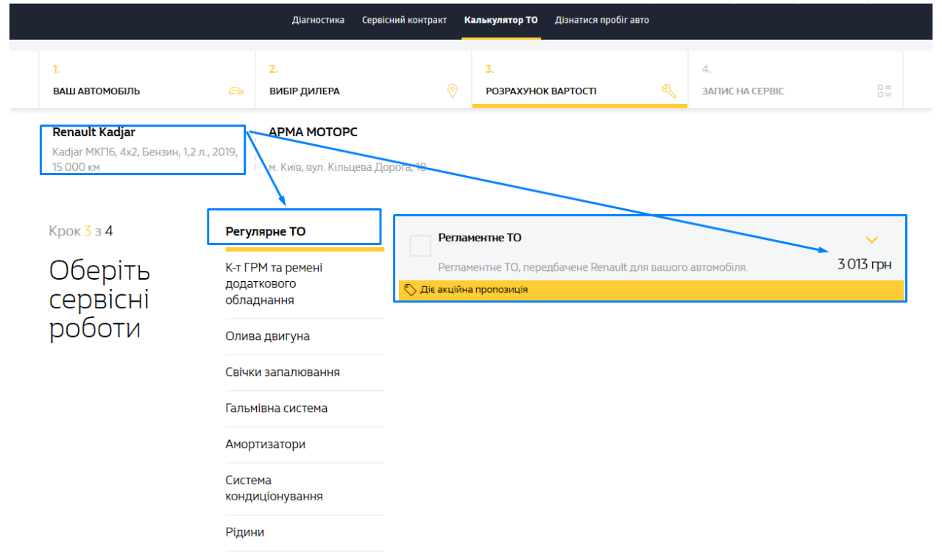Go to step 1 ВАШ АВТОМОБІЛЬ
This screenshot has height=560, width=942.
coord(147,79)
